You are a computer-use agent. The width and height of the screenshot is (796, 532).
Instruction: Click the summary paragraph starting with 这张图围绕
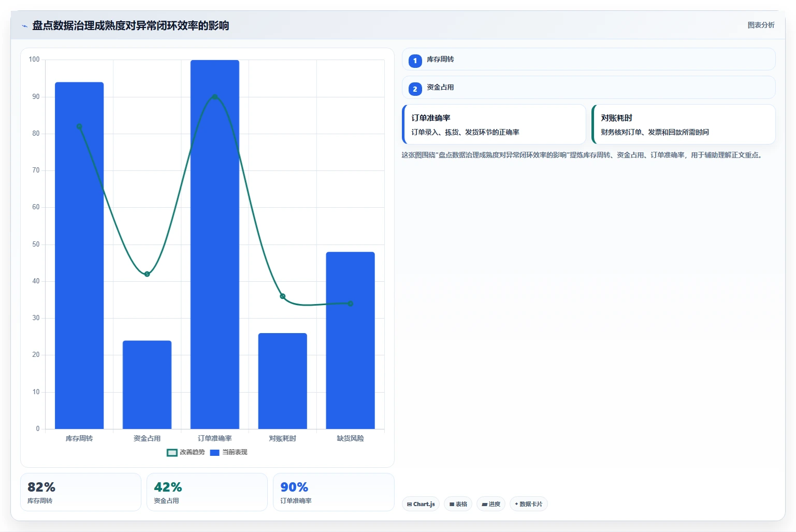(583, 155)
